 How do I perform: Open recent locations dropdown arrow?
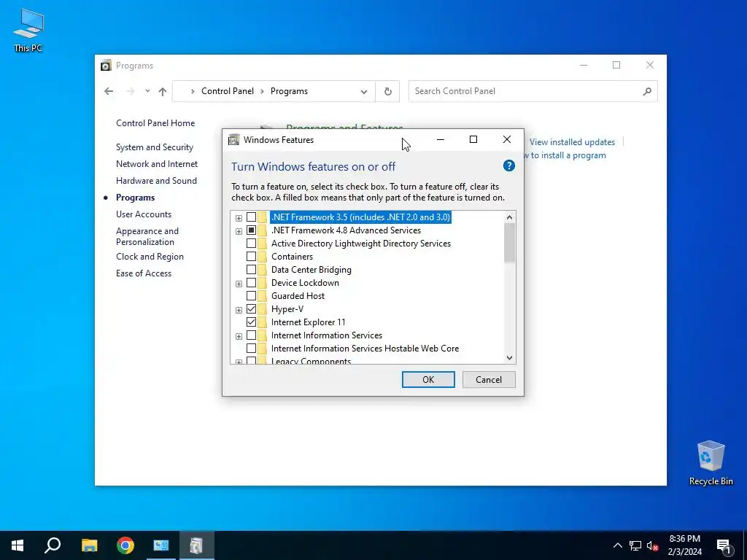coord(147,91)
